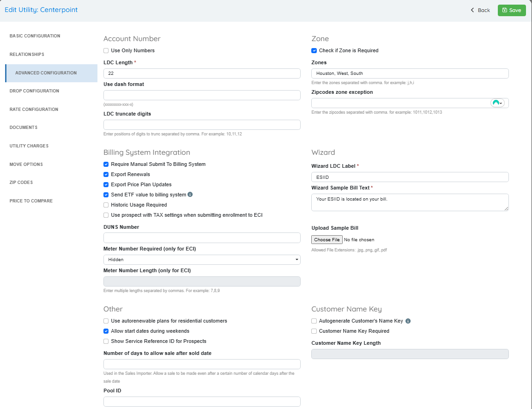The width and height of the screenshot is (532, 409).
Task: Click the Save button
Action: tap(512, 10)
